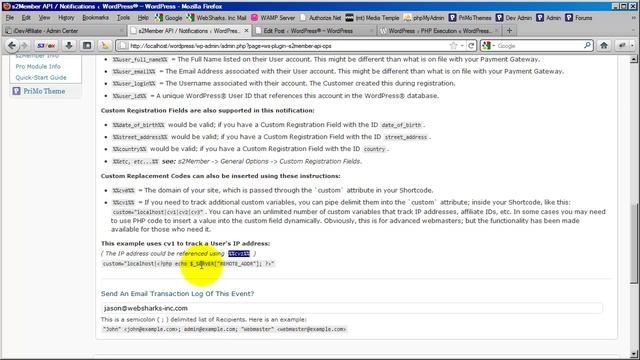This screenshot has width=640, height=360.
Task: Open the Help menu
Action: point(143,18)
